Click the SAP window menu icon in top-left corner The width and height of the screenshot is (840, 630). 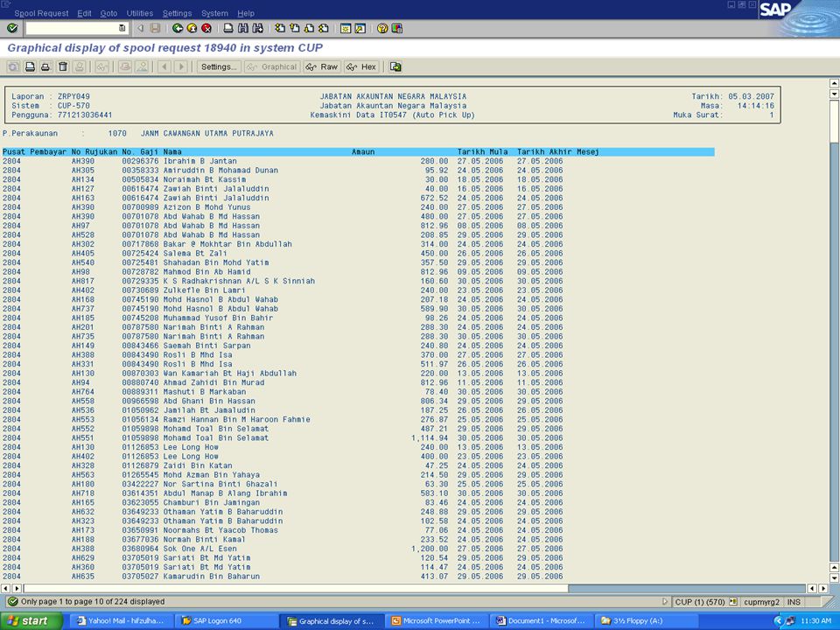point(6,4)
